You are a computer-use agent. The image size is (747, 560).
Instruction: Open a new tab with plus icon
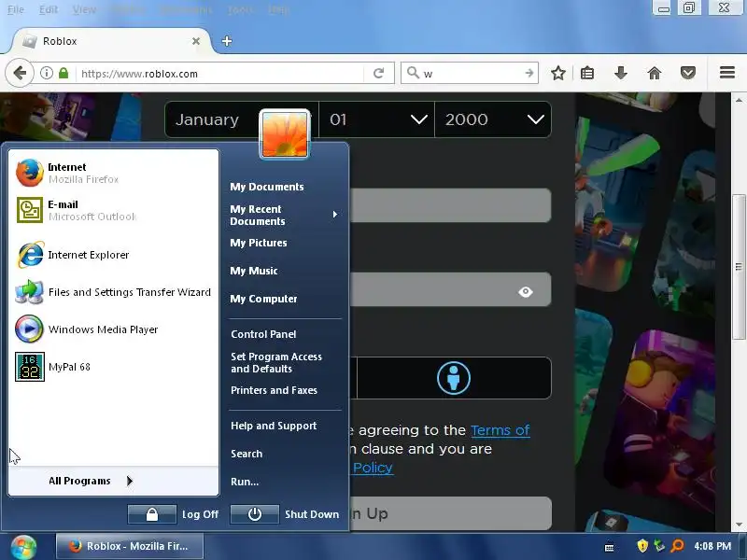[x=227, y=41]
